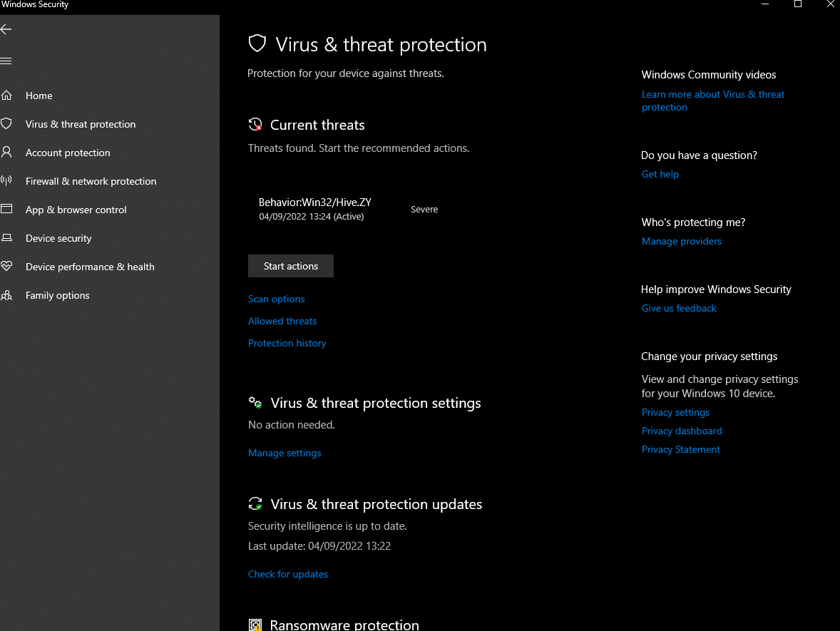Image resolution: width=840 pixels, height=631 pixels.
Task: Open Scan options link
Action: point(277,299)
